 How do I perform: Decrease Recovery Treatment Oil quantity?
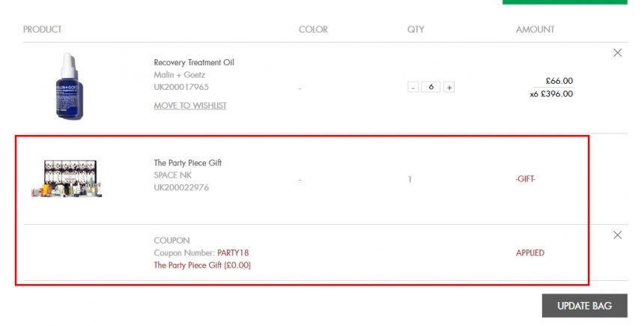[413, 87]
